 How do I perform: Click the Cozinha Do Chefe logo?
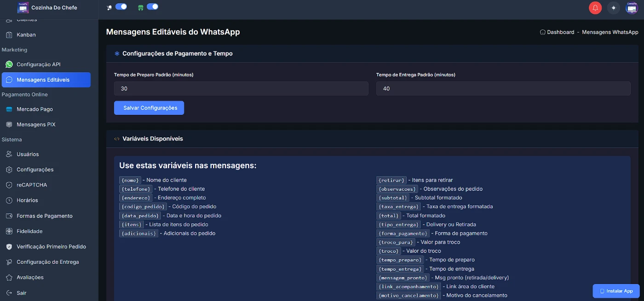(23, 7)
